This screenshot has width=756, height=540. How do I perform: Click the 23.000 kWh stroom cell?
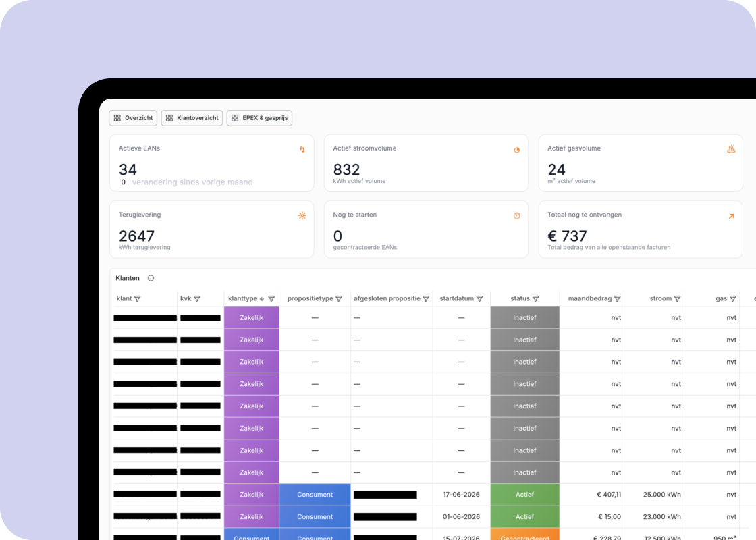pyautogui.click(x=654, y=517)
